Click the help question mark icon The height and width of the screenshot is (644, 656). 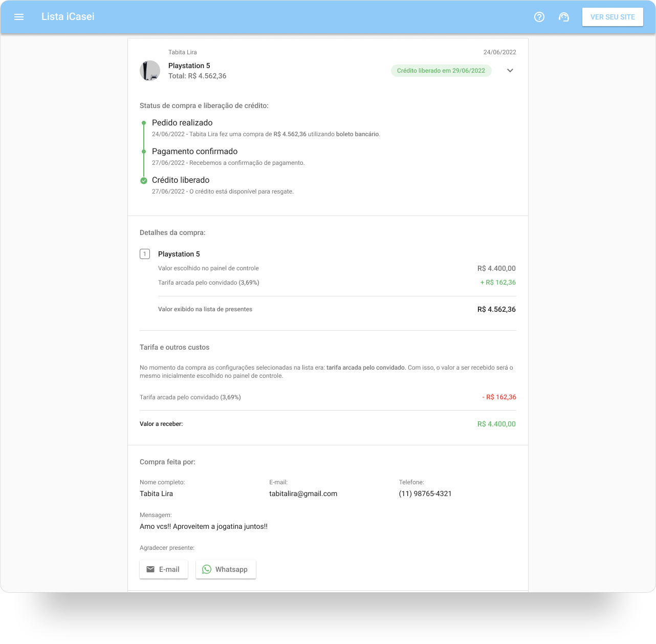[539, 17]
